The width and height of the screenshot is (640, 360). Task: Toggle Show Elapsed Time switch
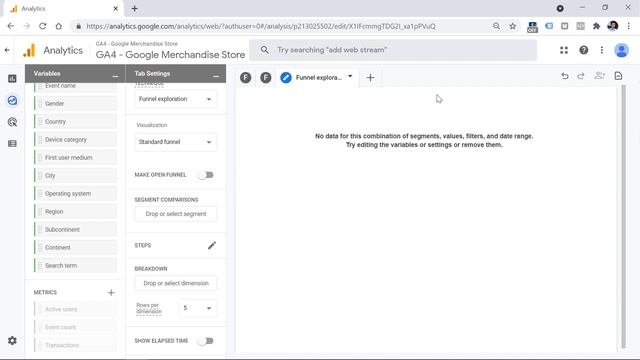206,341
